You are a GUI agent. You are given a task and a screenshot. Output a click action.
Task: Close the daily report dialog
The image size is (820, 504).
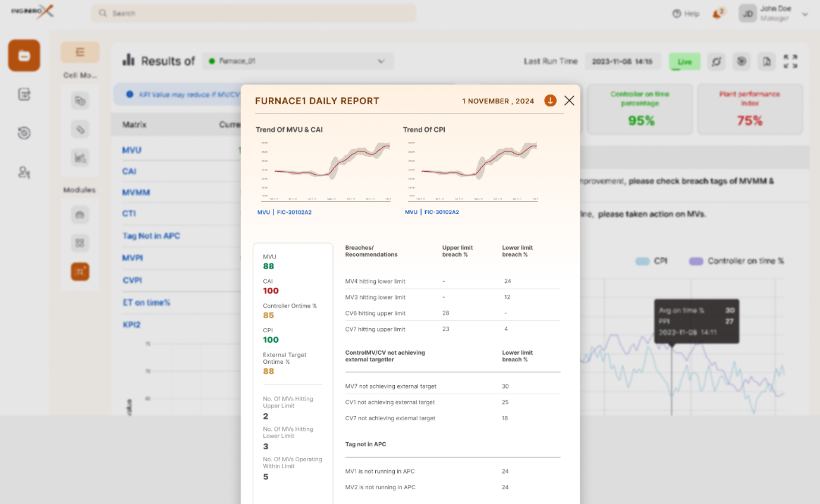pos(569,100)
